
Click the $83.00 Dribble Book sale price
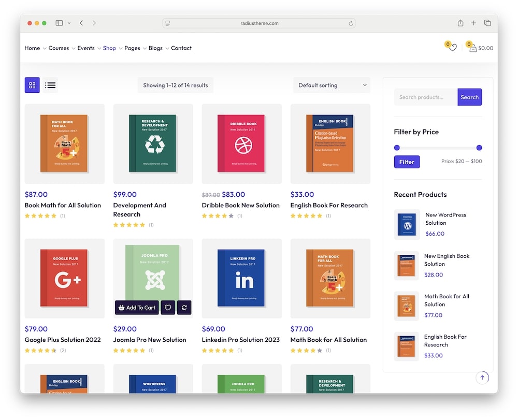pyautogui.click(x=233, y=195)
